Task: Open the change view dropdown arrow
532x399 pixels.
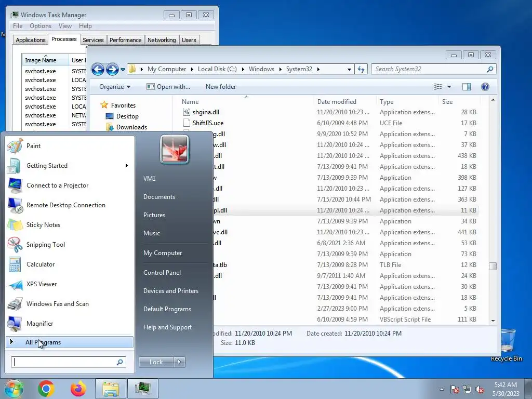Action: point(449,87)
